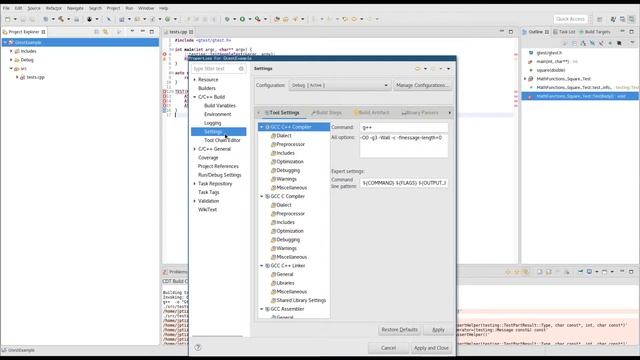This screenshot has height=360, width=640.
Task: Click the tests.cpp file icon in Project Explorer
Action: [23, 77]
